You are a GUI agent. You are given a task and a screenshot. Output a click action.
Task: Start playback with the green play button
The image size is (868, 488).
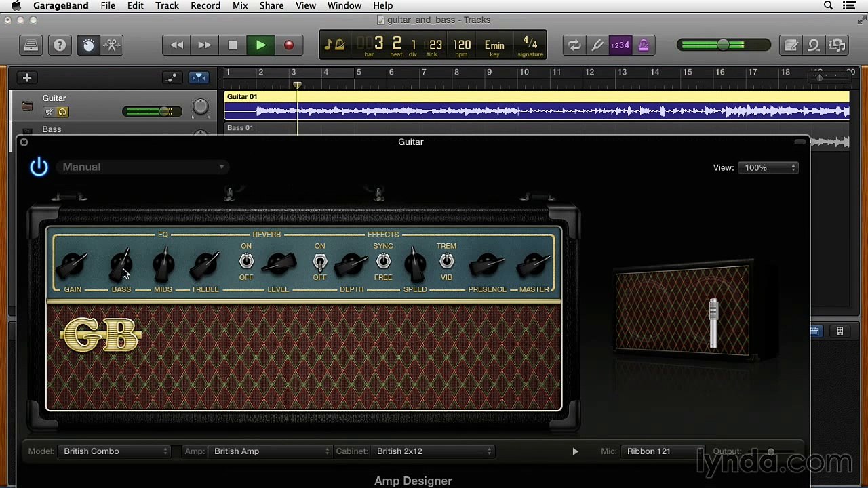click(261, 45)
